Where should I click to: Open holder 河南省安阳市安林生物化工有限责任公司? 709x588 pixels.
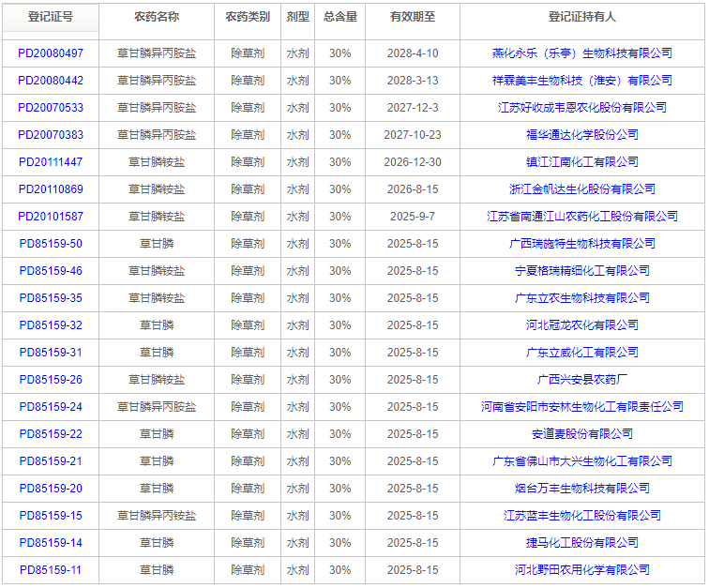[x=582, y=407]
